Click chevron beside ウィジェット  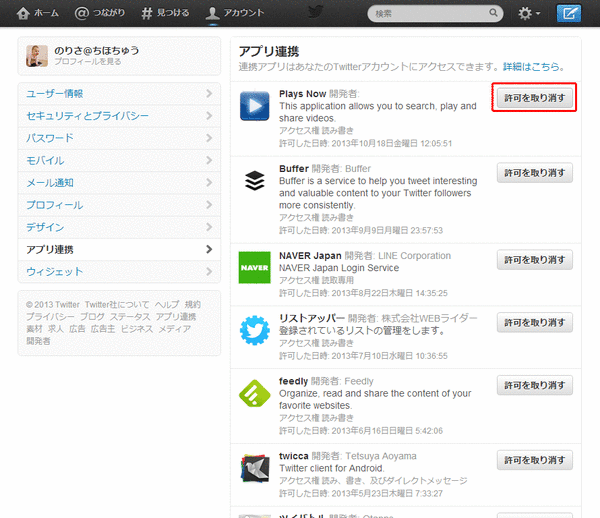click(209, 272)
